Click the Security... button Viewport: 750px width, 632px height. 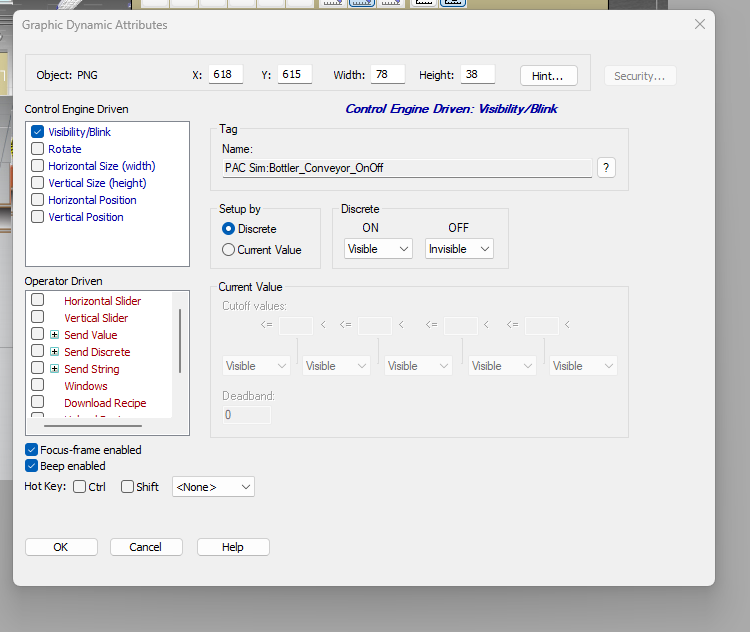pyautogui.click(x=640, y=76)
